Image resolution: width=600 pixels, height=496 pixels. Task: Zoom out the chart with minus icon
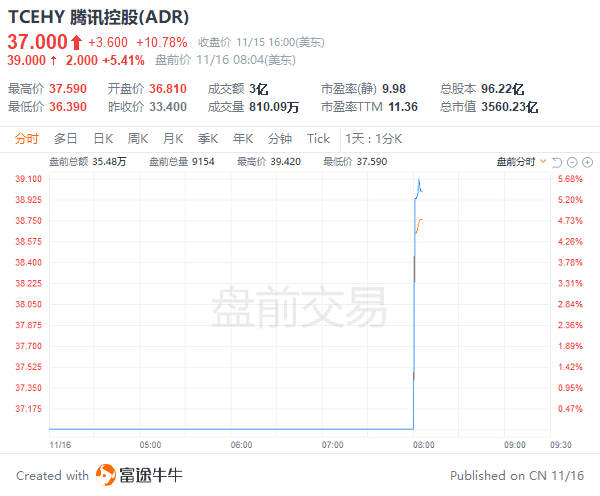pyautogui.click(x=572, y=163)
